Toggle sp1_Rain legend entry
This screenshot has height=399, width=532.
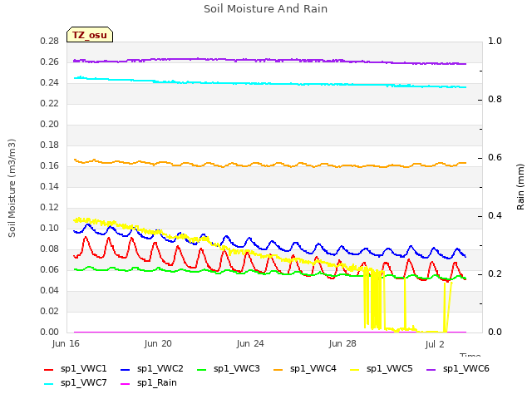[149, 383]
